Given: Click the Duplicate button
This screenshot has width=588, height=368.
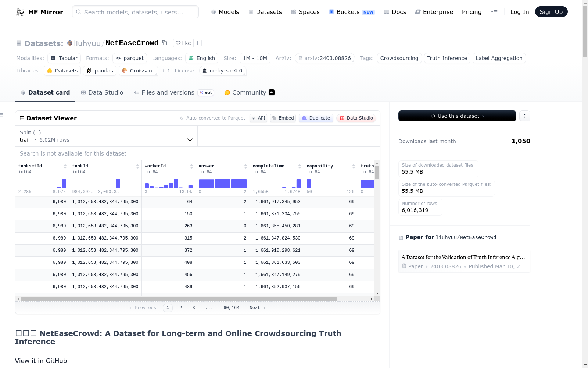Looking at the screenshot, I should point(316,118).
